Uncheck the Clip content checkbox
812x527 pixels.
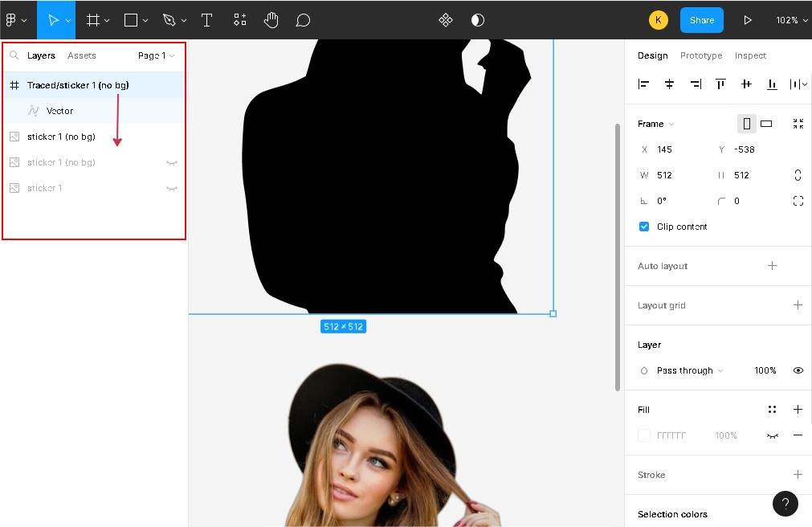click(x=643, y=227)
